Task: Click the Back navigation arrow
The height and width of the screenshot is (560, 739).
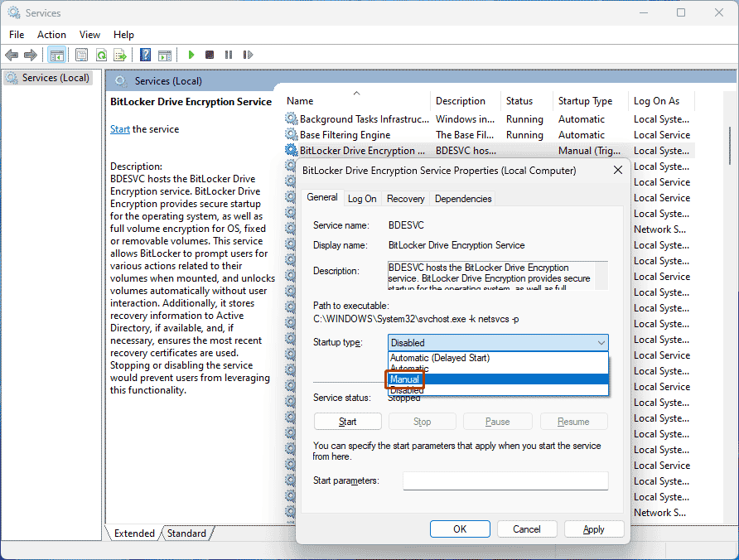Action: [x=11, y=55]
